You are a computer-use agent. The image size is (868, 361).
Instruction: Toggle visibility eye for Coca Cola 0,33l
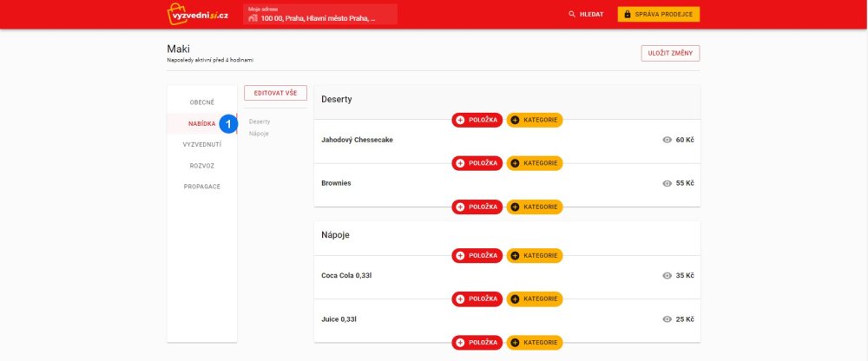tap(667, 276)
